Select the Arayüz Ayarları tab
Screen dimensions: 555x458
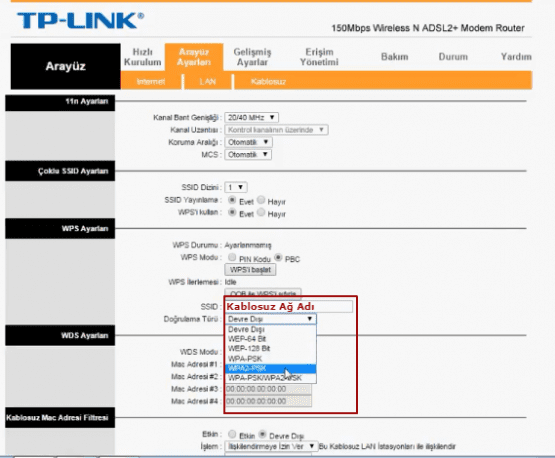pos(194,57)
